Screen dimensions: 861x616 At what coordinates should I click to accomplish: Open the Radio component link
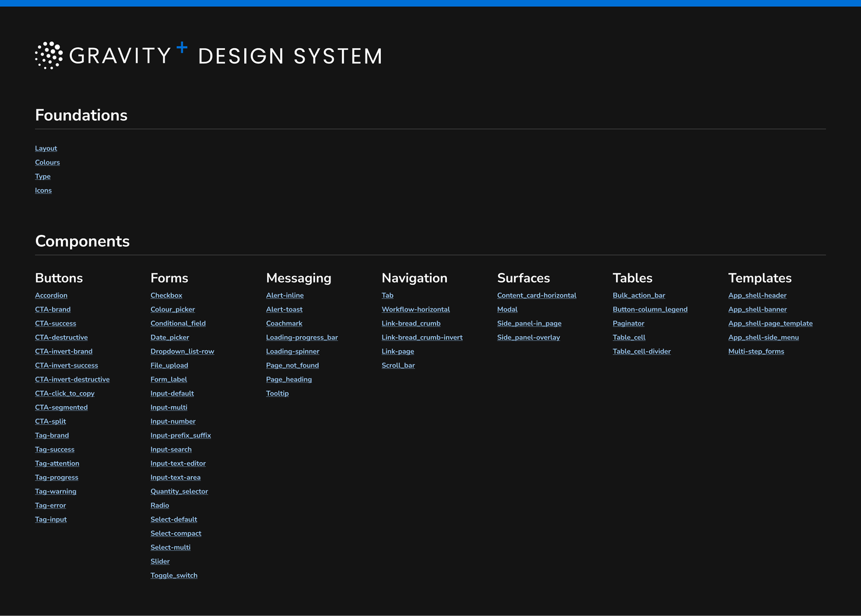(160, 505)
